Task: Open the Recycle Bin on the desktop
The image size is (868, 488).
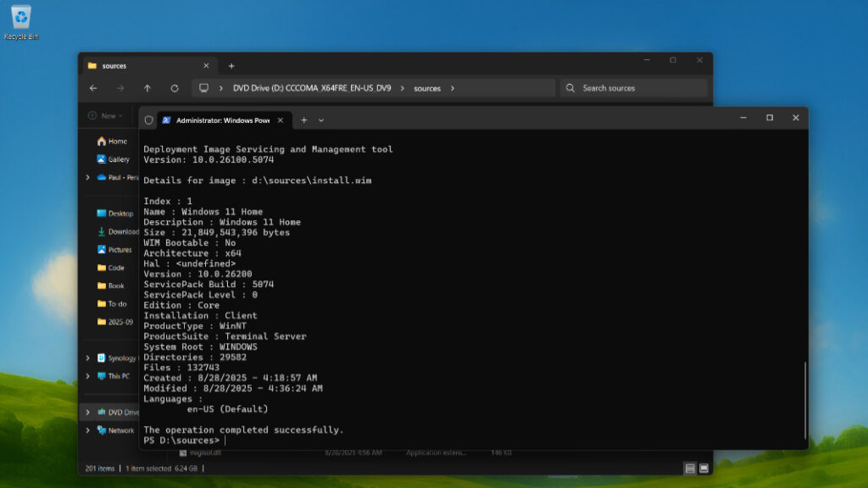Action: click(20, 19)
